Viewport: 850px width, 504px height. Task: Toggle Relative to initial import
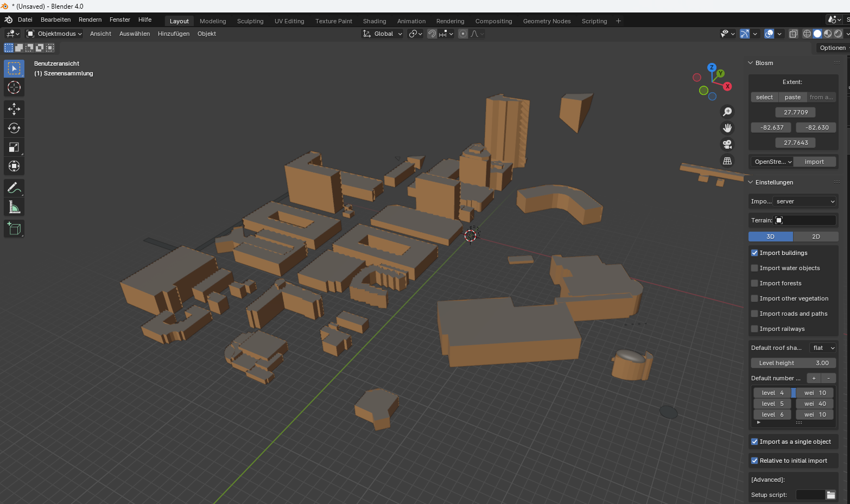[x=754, y=461]
